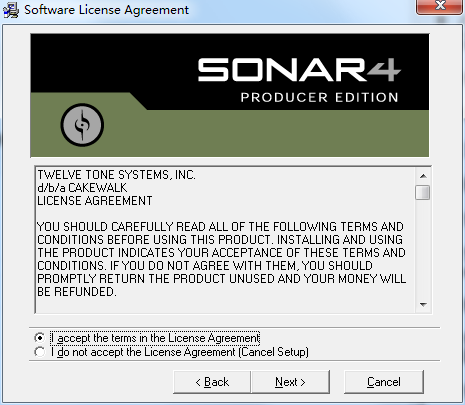The image size is (465, 405).
Task: Click the scroll down arrow of license text
Action: pos(423,305)
